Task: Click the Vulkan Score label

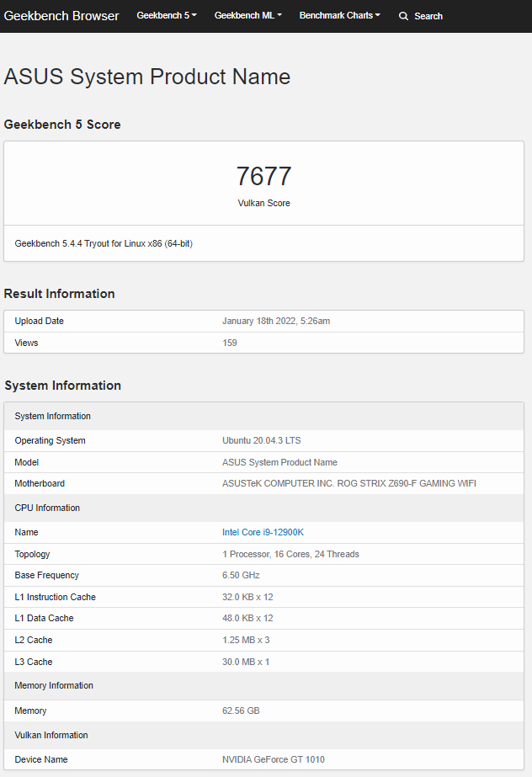Action: point(263,203)
